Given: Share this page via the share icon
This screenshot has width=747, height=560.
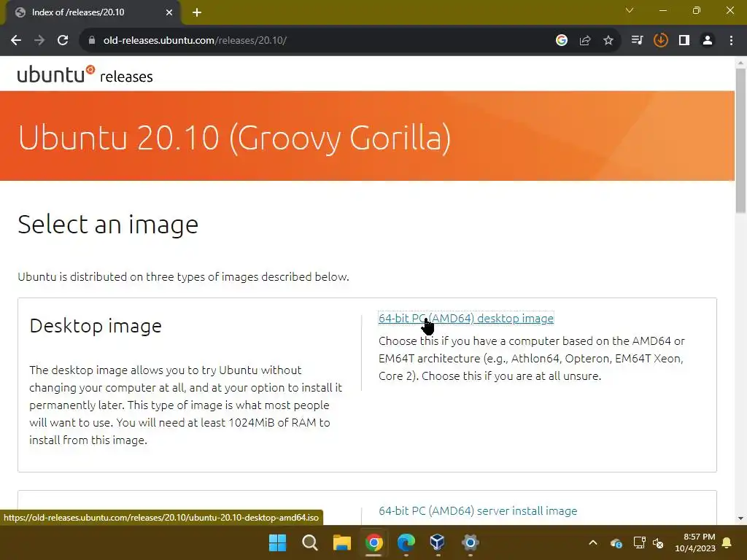Looking at the screenshot, I should (585, 41).
